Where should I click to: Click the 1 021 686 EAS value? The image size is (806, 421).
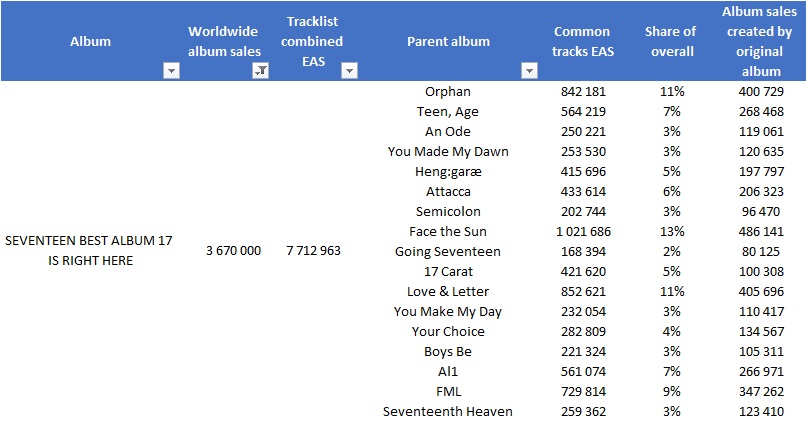point(583,231)
